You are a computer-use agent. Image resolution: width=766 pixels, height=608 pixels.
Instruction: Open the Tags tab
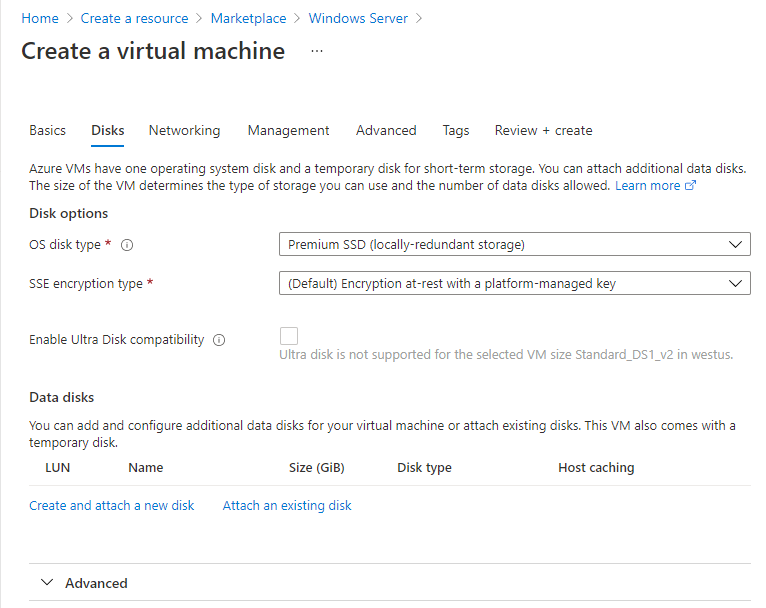pos(456,130)
